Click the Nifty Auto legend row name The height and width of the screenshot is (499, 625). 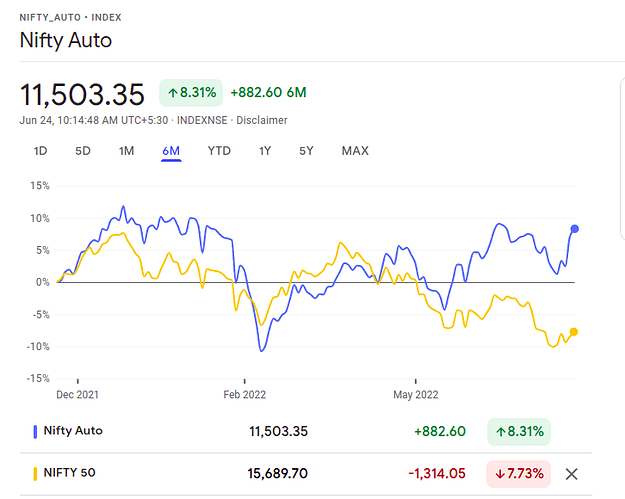73,431
